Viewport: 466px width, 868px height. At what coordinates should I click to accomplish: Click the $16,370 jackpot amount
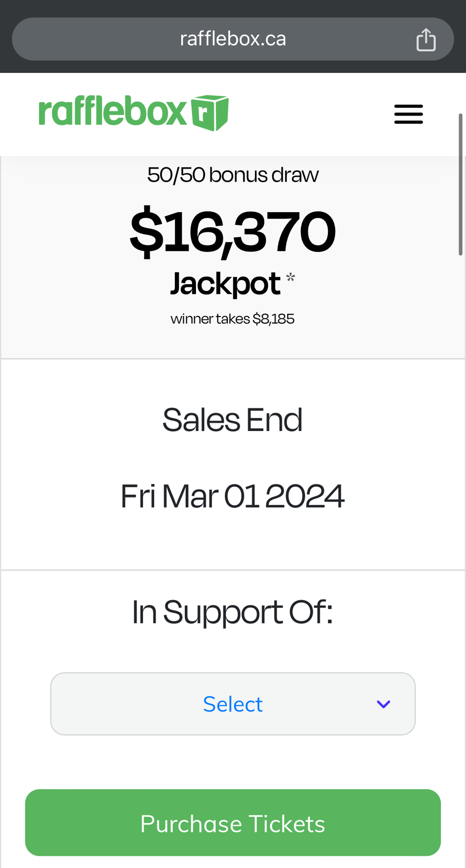[232, 231]
